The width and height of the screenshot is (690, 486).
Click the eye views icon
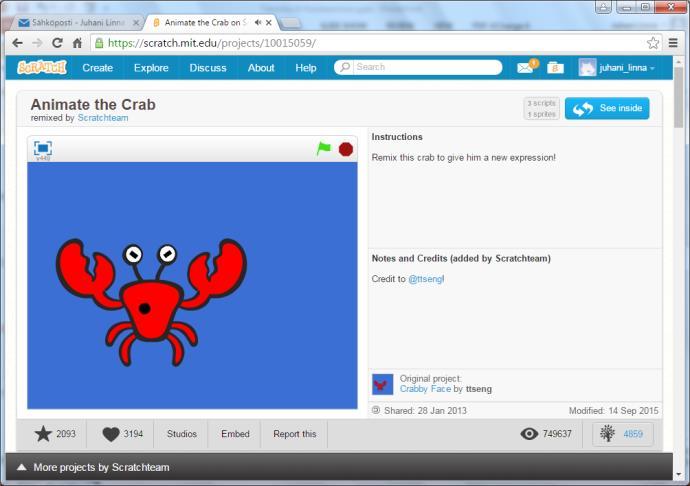[529, 434]
